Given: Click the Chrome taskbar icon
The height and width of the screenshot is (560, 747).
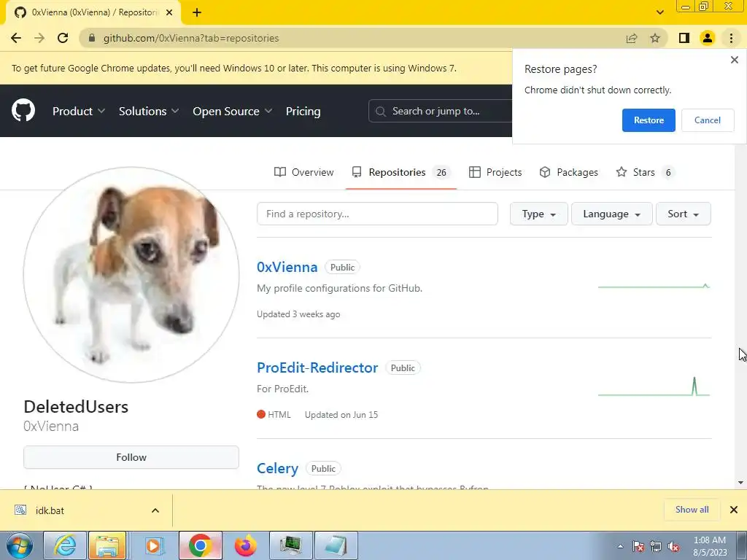Looking at the screenshot, I should tap(200, 545).
